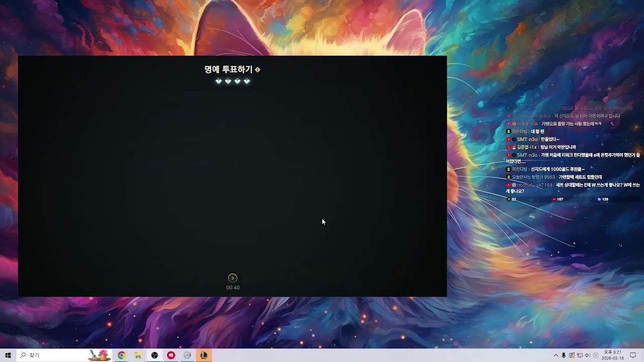Click the last honor diamond icon
This screenshot has width=644, height=362.
tap(247, 81)
